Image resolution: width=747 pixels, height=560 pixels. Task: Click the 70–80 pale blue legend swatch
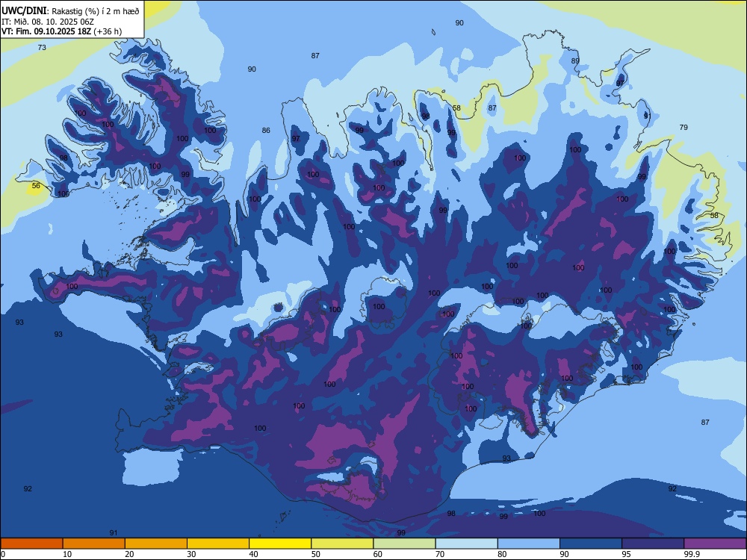tap(466, 544)
